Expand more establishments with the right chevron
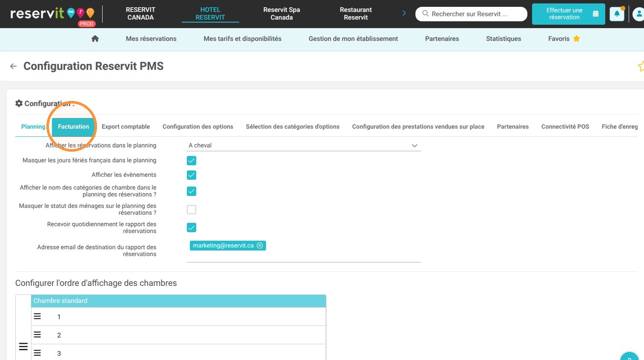The image size is (644, 360). click(x=404, y=14)
